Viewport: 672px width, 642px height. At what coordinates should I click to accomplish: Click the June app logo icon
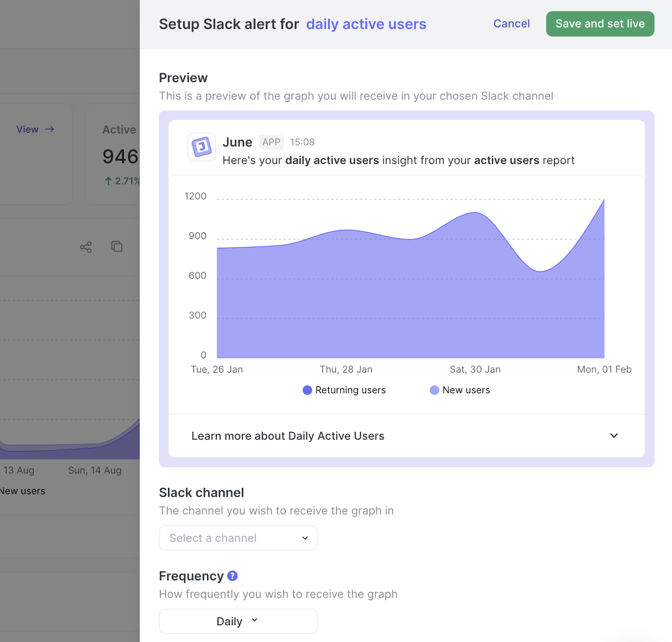click(202, 147)
